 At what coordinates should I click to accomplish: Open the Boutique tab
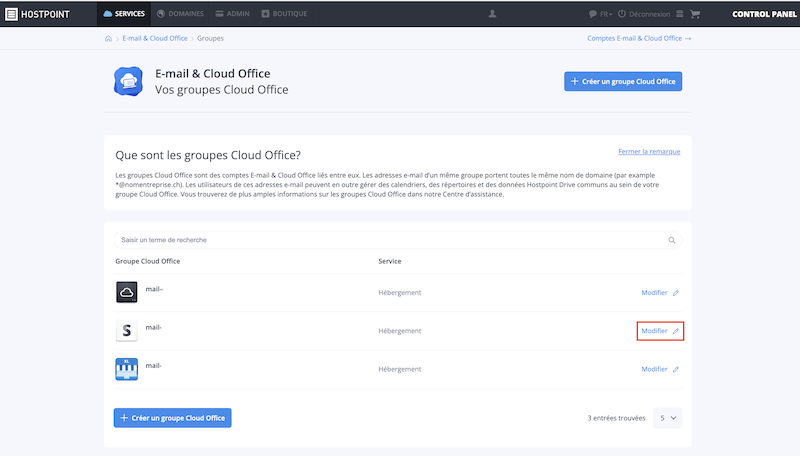coord(284,14)
